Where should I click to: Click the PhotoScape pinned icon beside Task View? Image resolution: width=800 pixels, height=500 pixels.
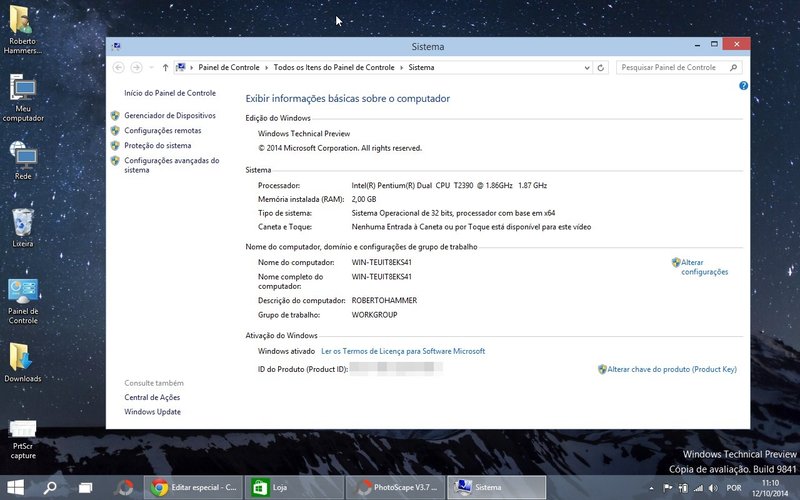point(124,488)
